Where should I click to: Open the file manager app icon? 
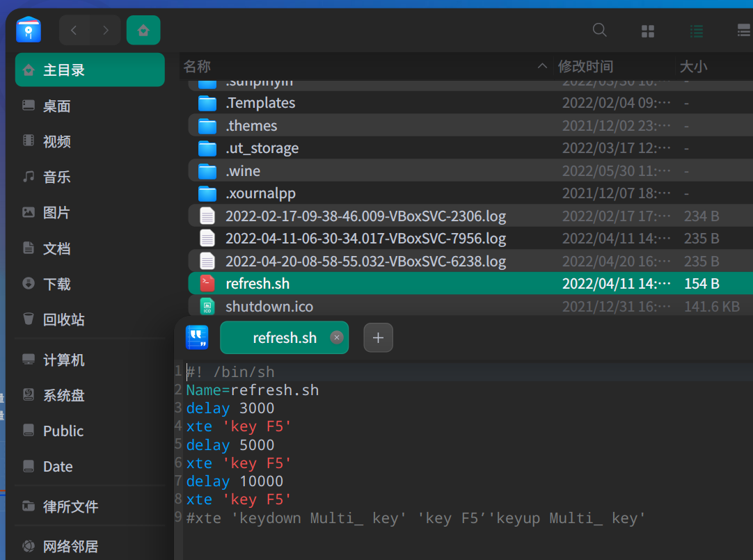[29, 30]
